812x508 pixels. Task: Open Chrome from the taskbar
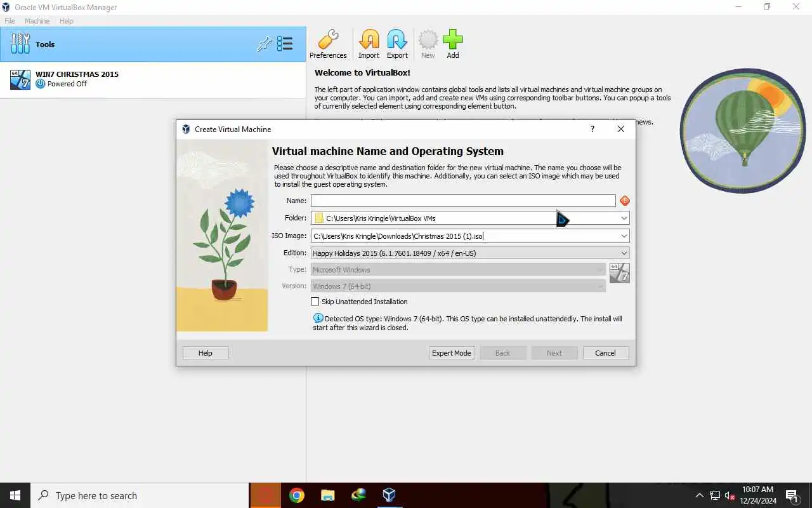coord(296,495)
